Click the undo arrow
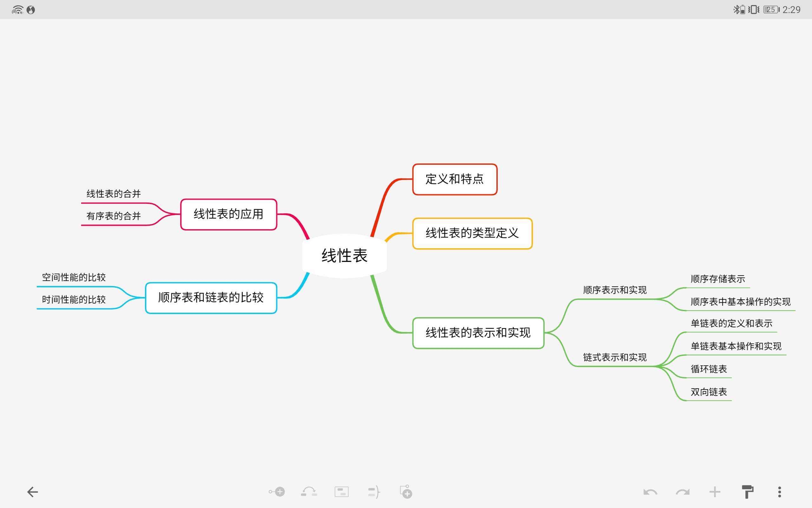The width and height of the screenshot is (812, 508). (x=650, y=492)
